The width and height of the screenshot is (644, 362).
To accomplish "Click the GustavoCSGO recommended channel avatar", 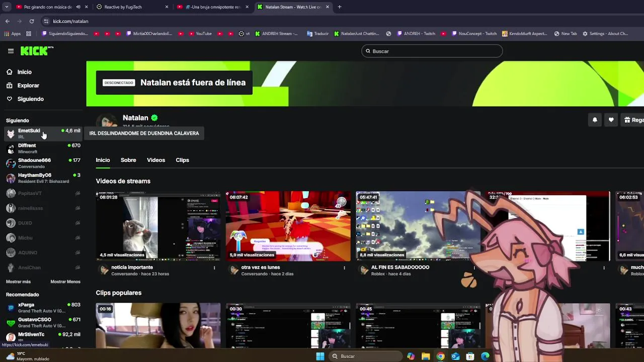I will click(x=11, y=323).
